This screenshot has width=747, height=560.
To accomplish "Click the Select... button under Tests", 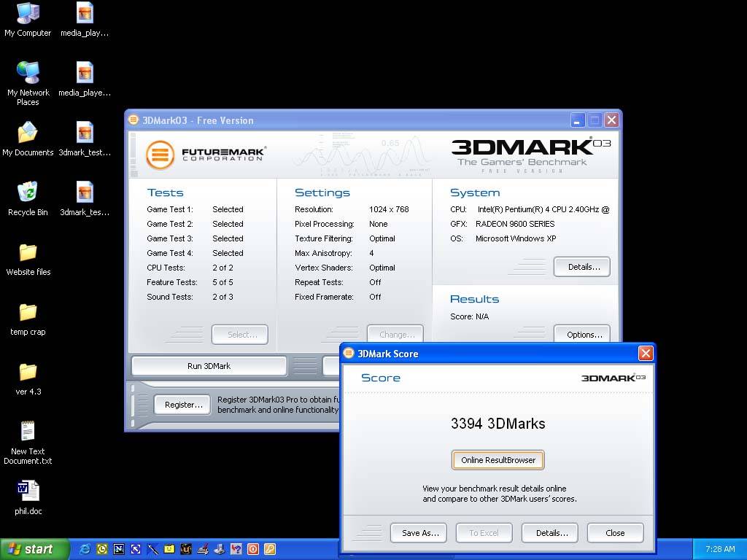I will click(x=239, y=334).
